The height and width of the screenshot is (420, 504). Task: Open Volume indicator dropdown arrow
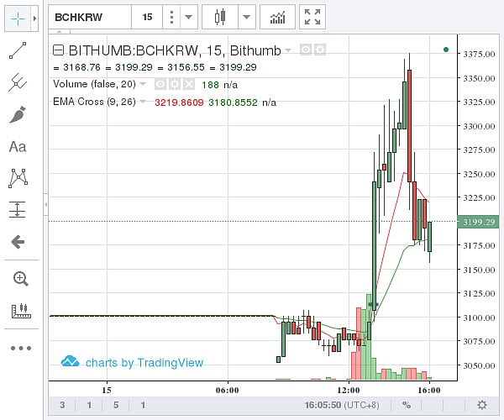point(143,84)
